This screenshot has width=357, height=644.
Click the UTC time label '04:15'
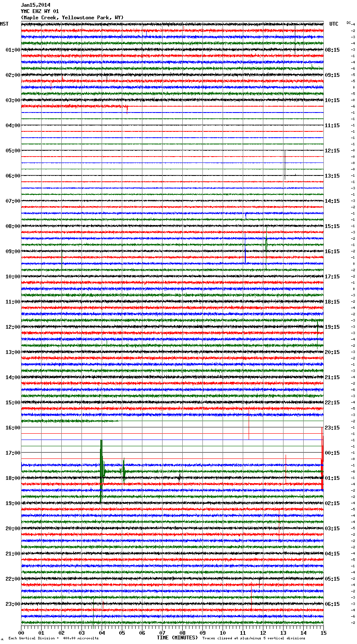point(332,554)
